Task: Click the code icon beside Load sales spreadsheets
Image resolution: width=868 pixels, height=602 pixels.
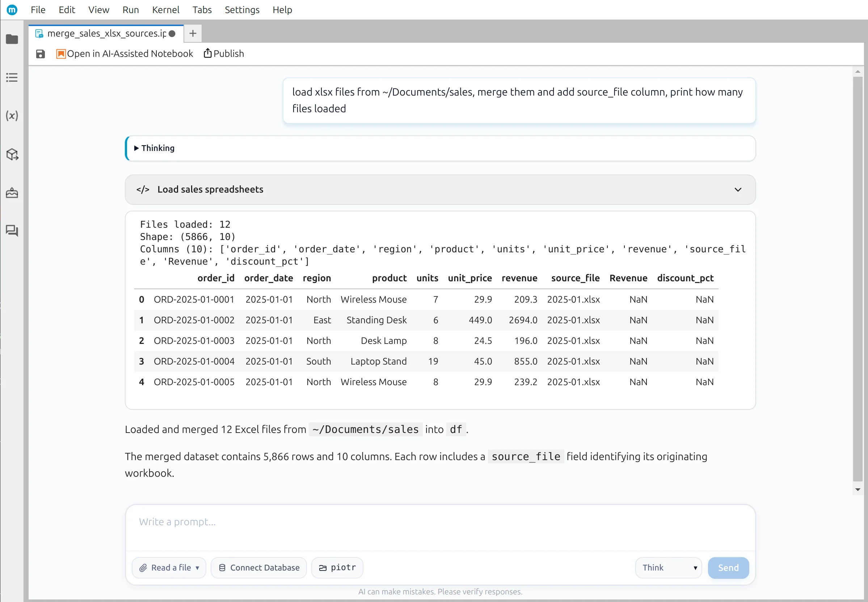Action: pos(143,189)
